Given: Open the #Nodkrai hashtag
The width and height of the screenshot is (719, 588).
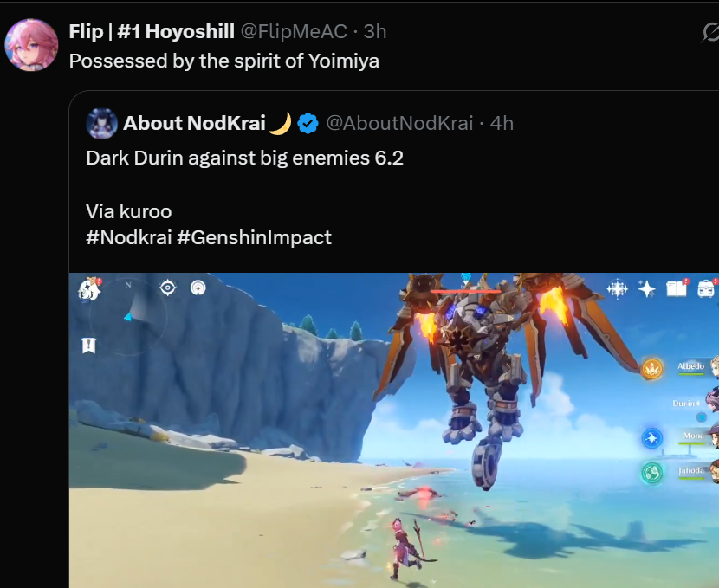Looking at the screenshot, I should point(129,237).
